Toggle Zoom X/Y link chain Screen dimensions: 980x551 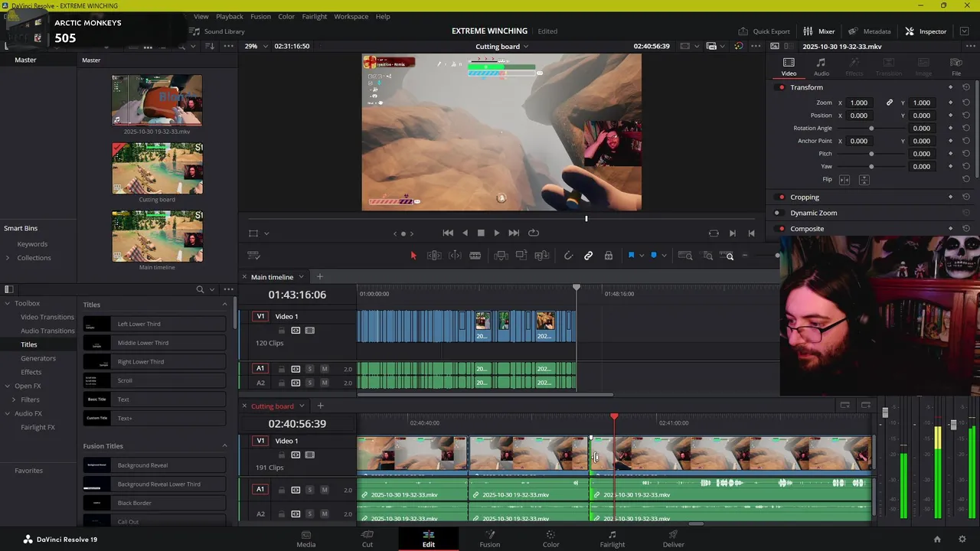[890, 103]
